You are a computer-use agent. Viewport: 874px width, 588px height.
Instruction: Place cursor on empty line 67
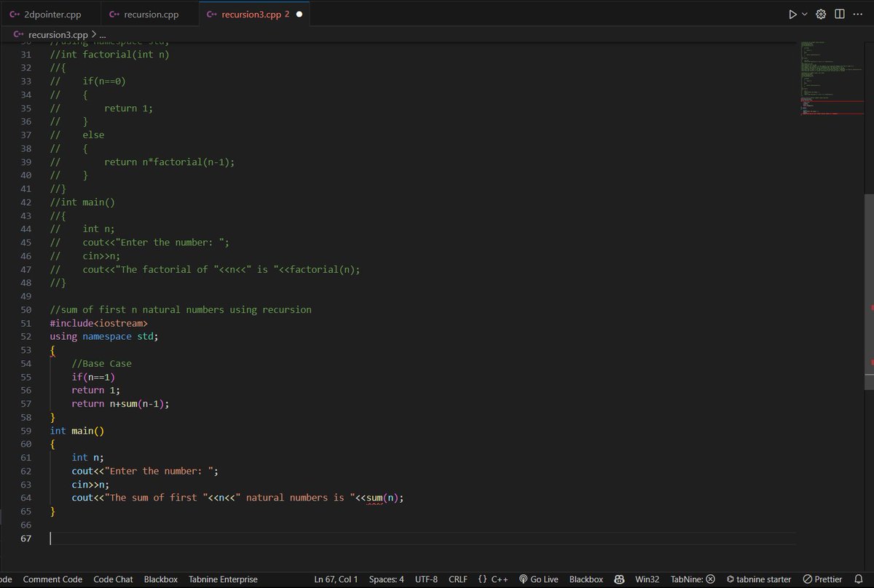click(422, 538)
